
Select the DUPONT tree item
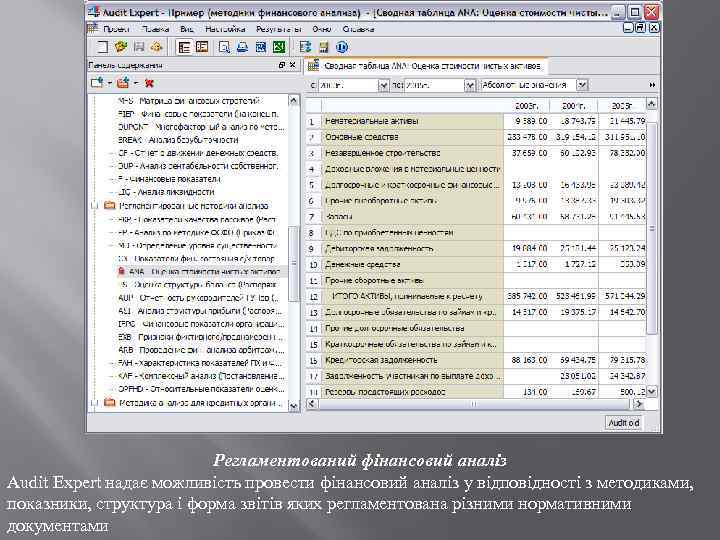coord(201,127)
